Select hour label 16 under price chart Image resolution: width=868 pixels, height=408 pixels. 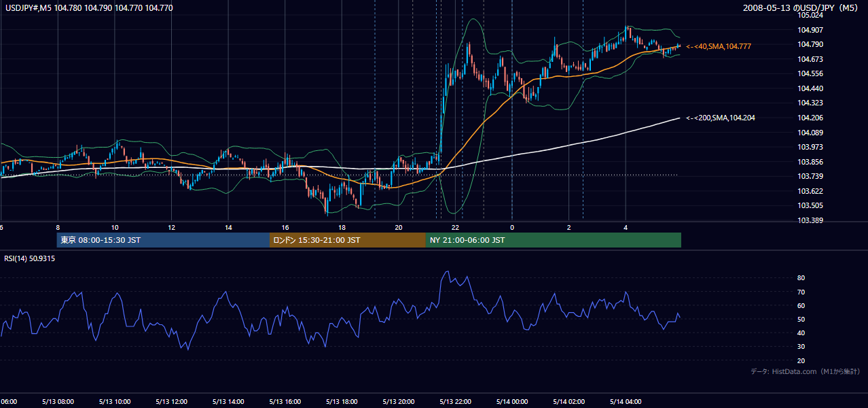[285, 227]
